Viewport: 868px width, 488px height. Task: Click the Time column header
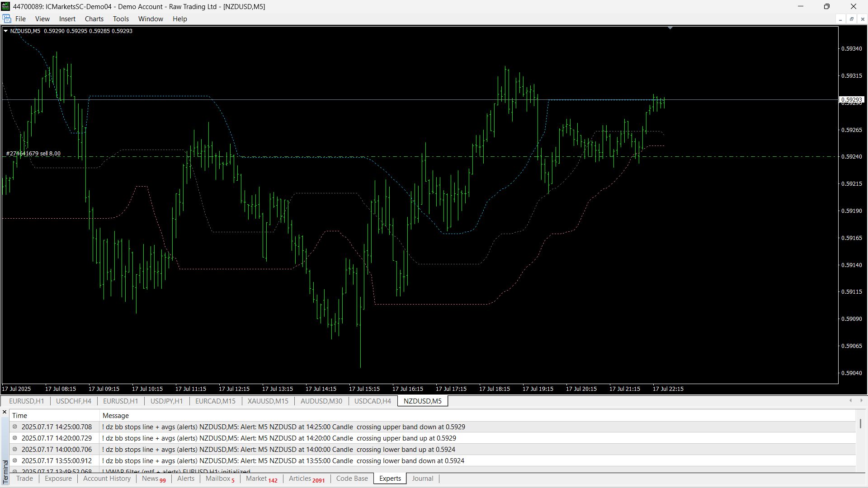point(19,416)
